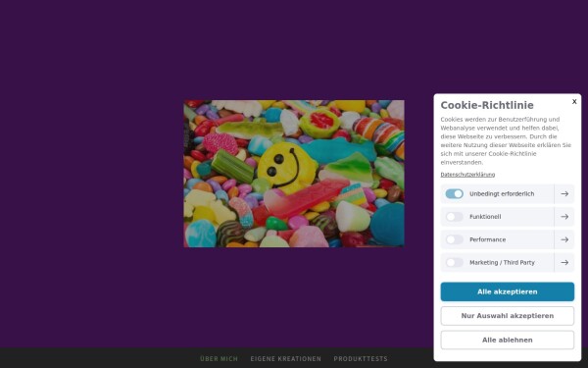Click the Alle akzeptieren button
This screenshot has height=368, width=588.
[x=507, y=291]
